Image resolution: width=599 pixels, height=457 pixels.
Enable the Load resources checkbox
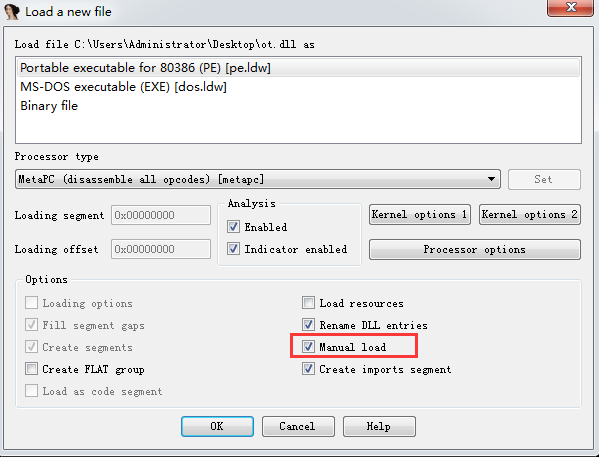[x=308, y=303]
